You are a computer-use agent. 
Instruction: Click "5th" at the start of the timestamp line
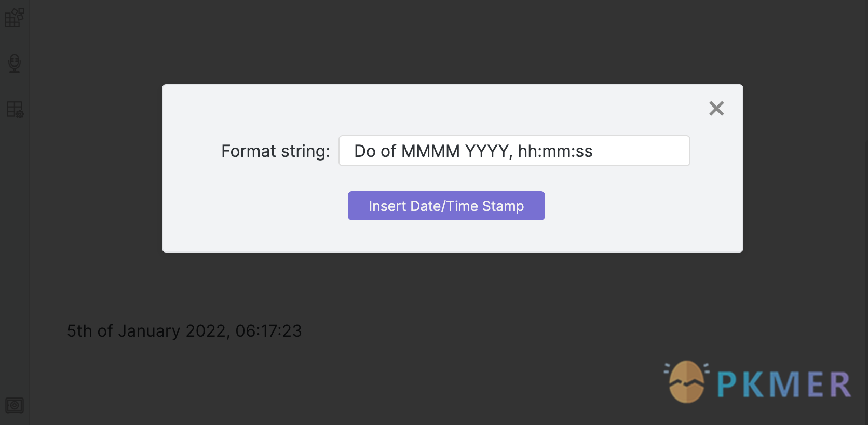click(x=79, y=331)
